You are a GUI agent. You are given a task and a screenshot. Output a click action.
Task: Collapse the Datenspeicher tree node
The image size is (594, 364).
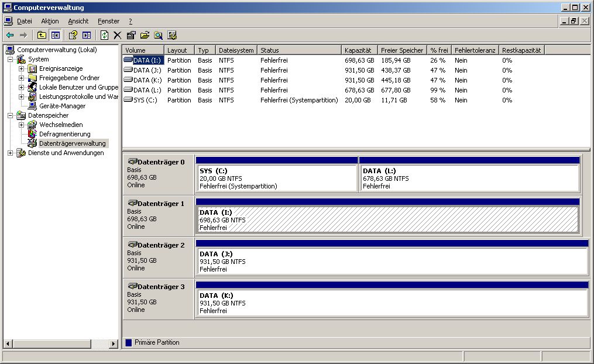pyautogui.click(x=11, y=115)
